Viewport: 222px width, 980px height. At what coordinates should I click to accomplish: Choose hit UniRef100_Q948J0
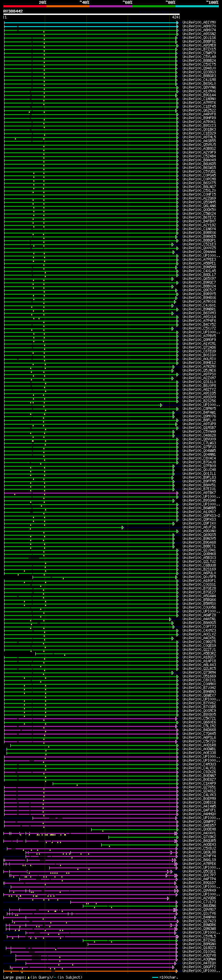pos(199,68)
